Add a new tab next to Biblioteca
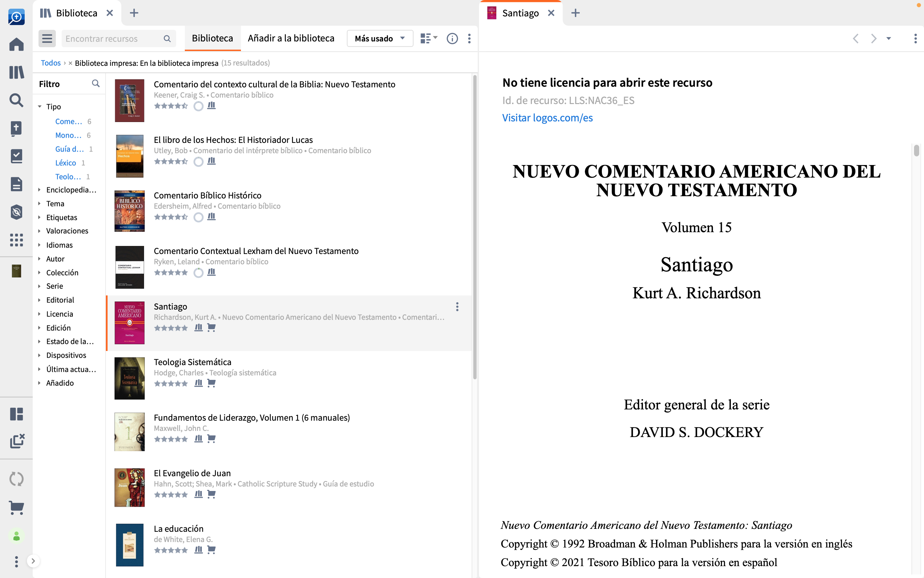 (134, 13)
